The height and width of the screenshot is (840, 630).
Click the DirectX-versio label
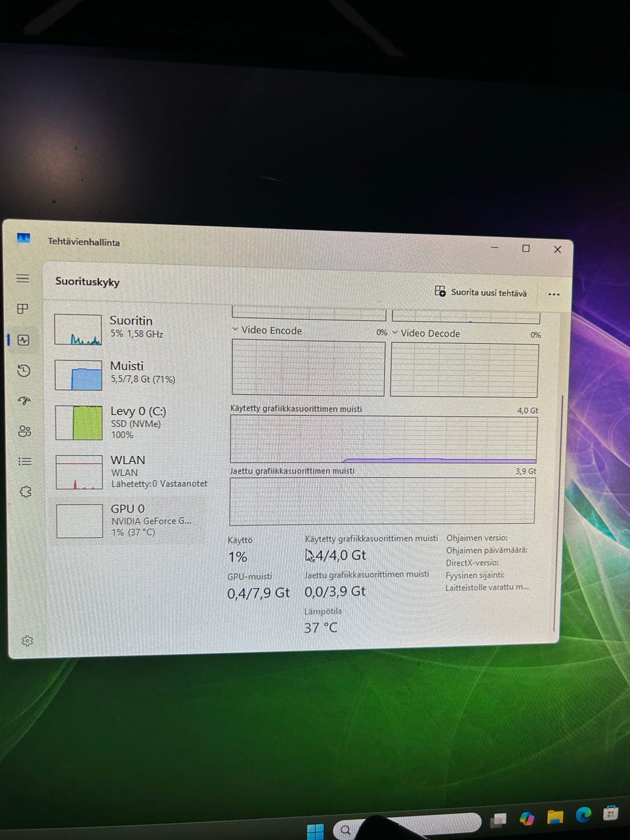[x=472, y=562]
